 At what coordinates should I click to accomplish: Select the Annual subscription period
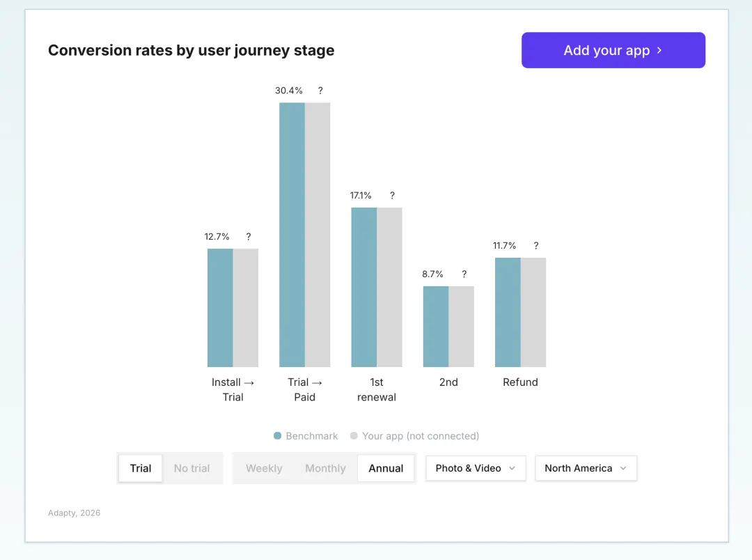[386, 468]
